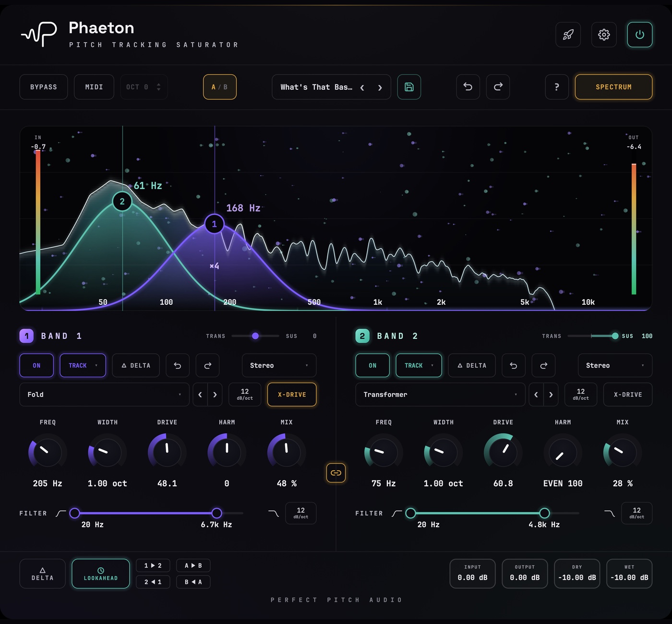Toggle Band 2 DELTA button
Image resolution: width=672 pixels, height=624 pixels.
point(472,365)
